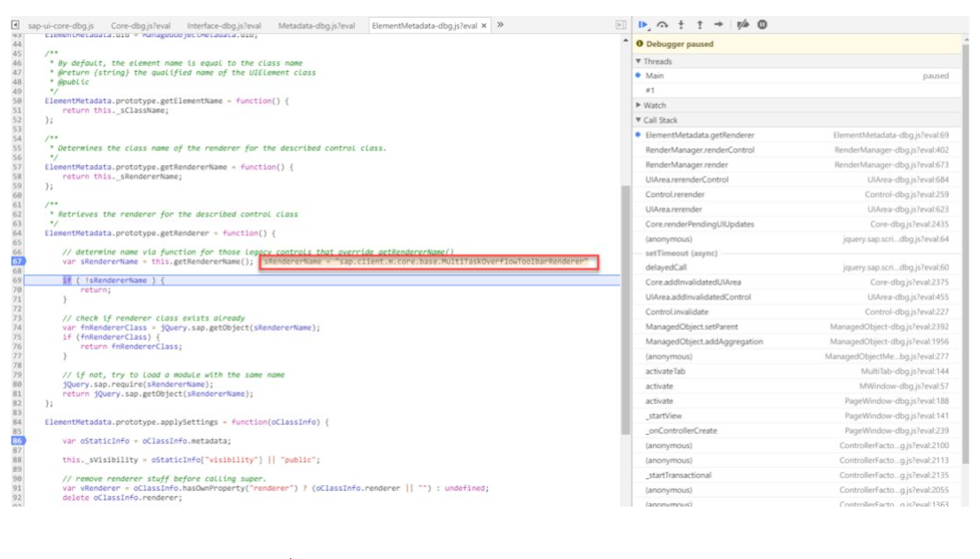Open MultiTab-dbg.js?eval:144 source link

[x=905, y=372]
